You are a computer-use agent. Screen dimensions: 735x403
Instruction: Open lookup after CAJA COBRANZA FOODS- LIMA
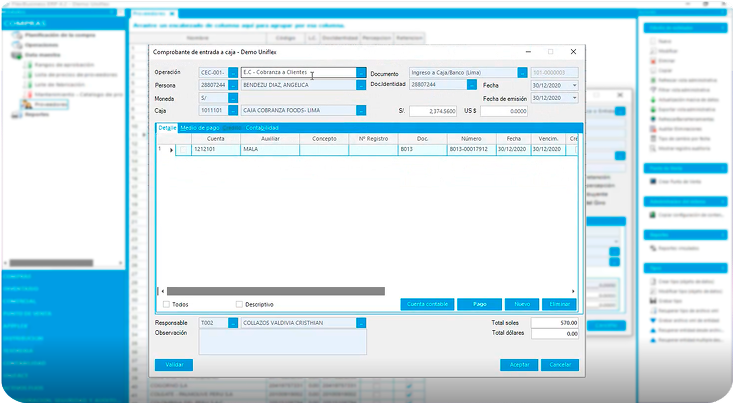tap(361, 111)
